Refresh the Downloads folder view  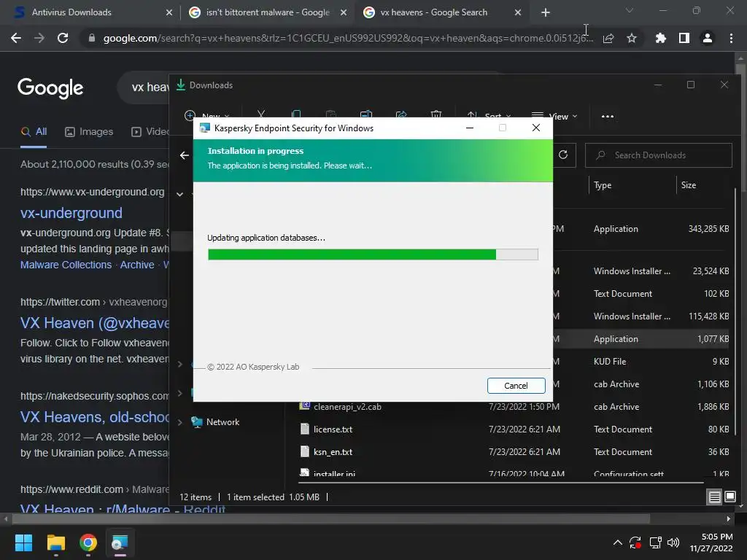pyautogui.click(x=563, y=155)
